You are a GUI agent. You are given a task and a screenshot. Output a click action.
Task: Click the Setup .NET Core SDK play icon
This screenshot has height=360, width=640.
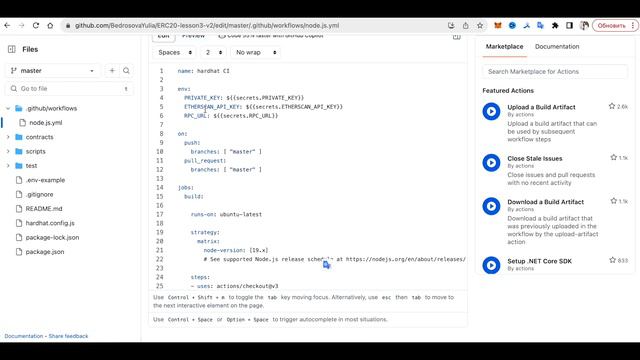coord(491,265)
